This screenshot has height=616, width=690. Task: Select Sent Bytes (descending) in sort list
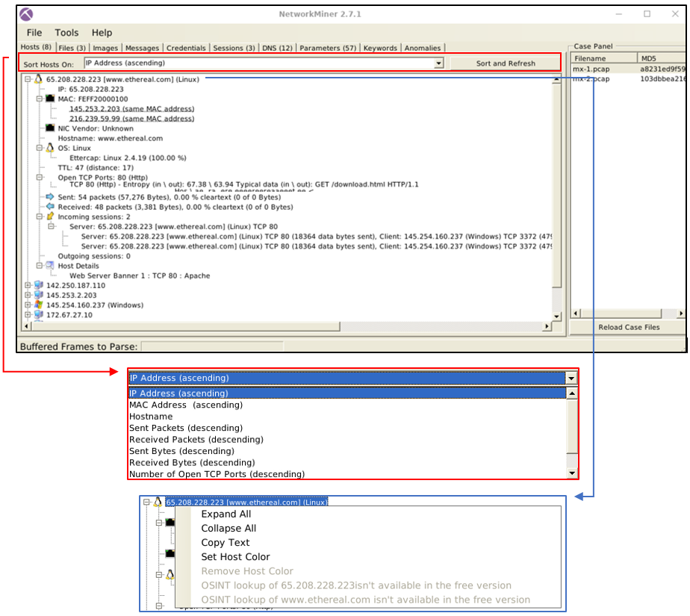pos(181,451)
